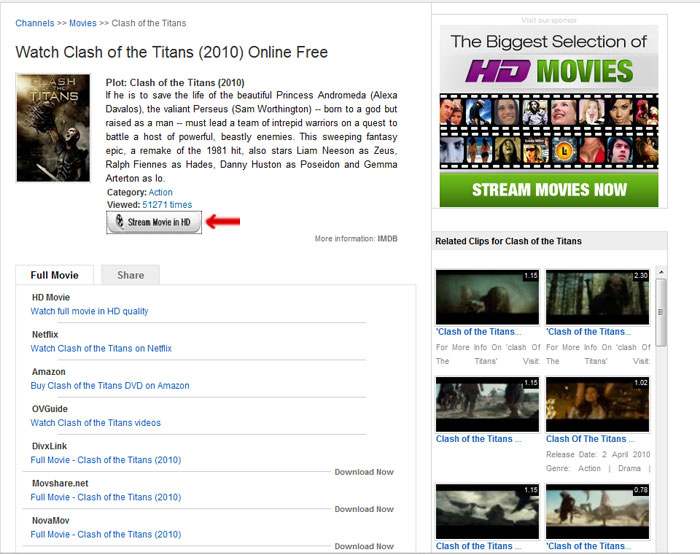Open second-row left Clash of the Titans ... title
This screenshot has width=700, height=555.
tap(479, 439)
